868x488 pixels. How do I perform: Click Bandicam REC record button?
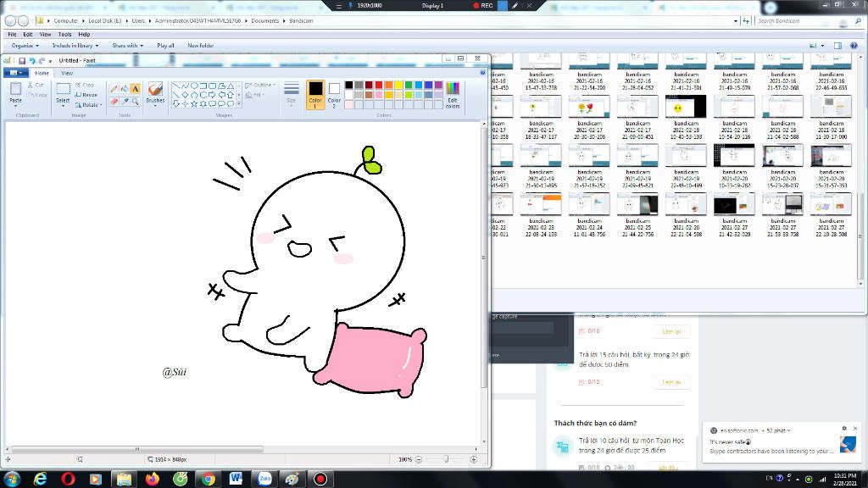[x=482, y=6]
